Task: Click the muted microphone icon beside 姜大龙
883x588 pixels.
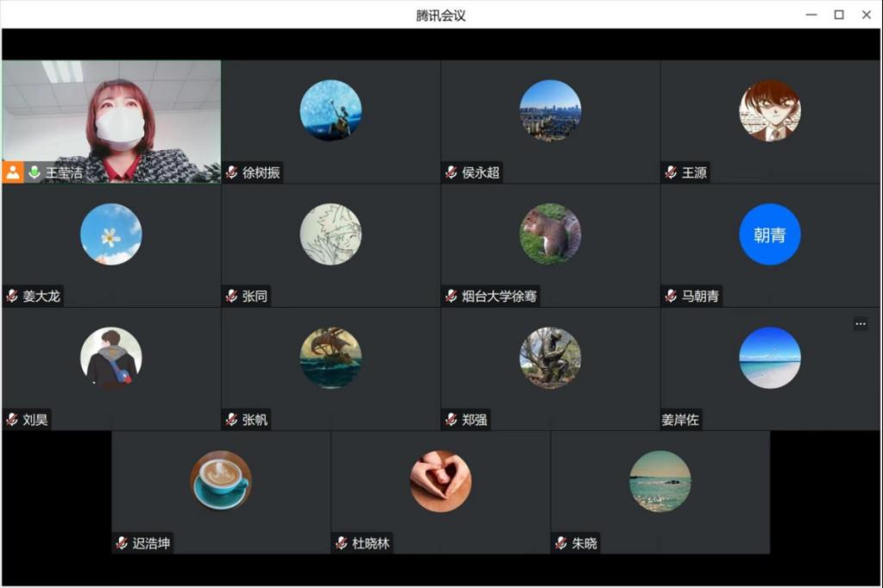Action: coord(12,297)
